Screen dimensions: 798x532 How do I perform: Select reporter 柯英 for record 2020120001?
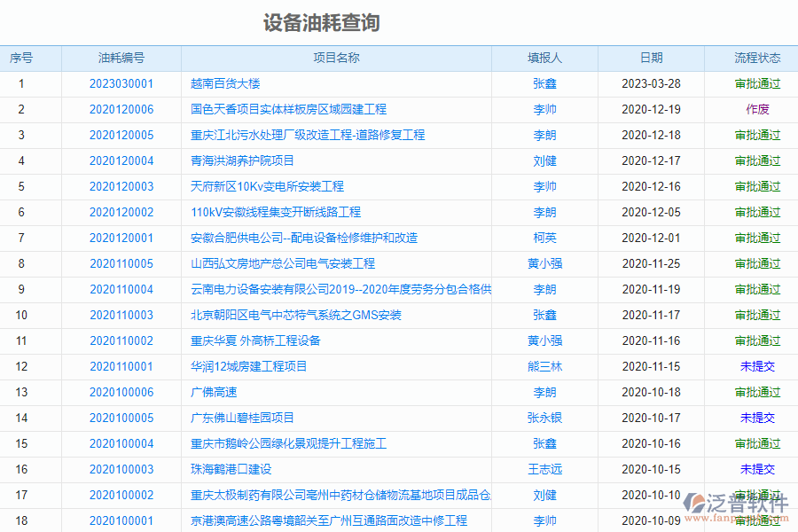544,238
